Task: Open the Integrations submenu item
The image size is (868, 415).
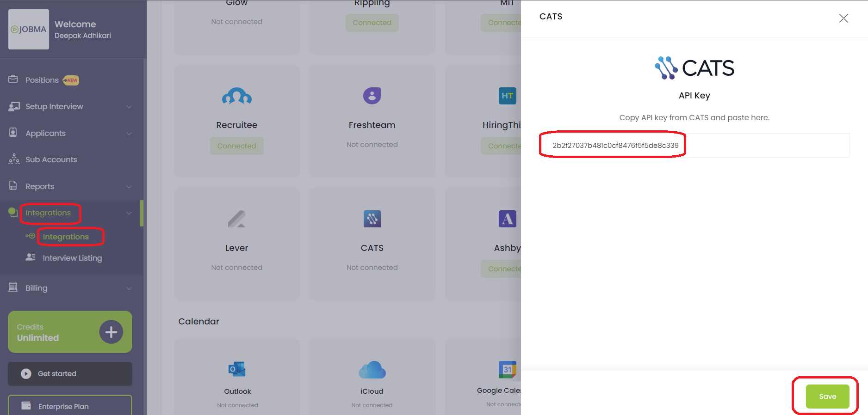Action: click(x=66, y=237)
